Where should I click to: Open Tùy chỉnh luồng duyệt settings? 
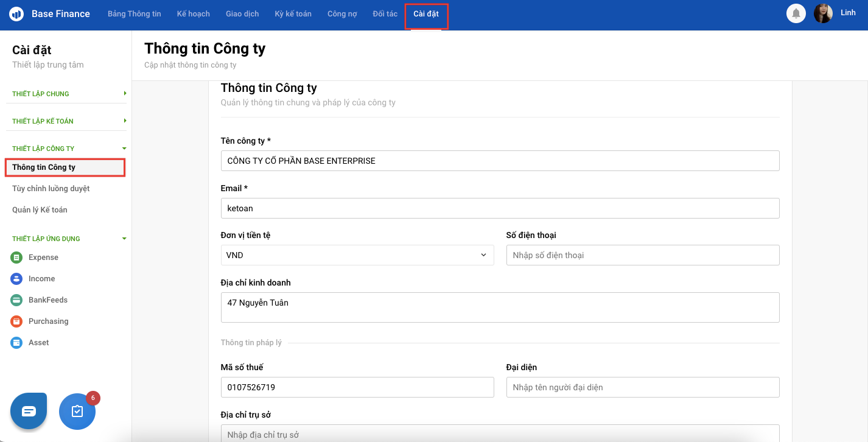[51, 189]
